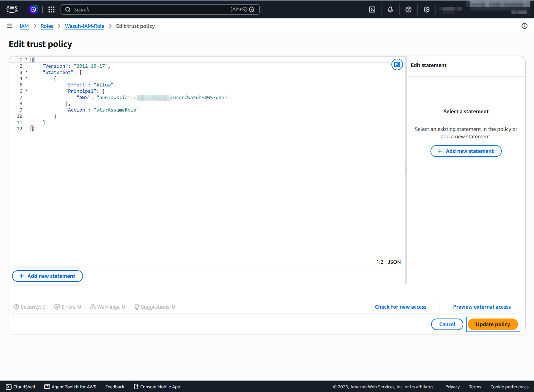Launch CloudShell from the top bar icon
The image size is (534, 392).
[372, 10]
